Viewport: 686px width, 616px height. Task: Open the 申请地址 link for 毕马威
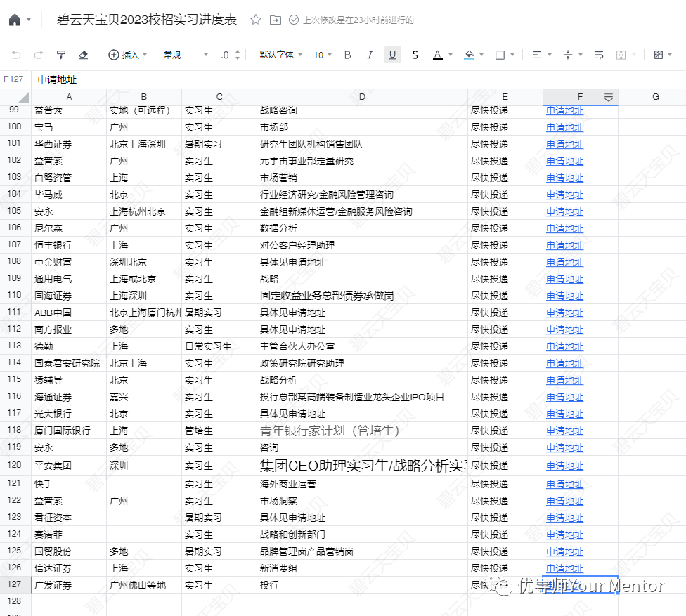click(x=564, y=195)
